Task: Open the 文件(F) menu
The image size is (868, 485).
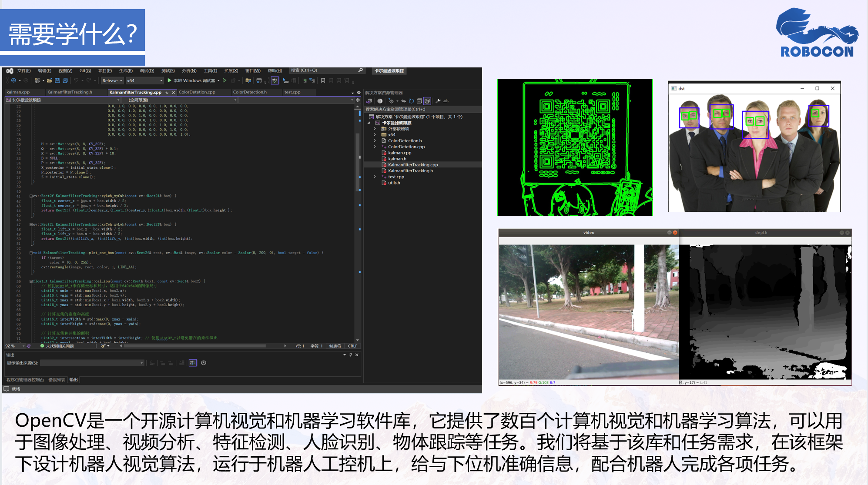Action: pyautogui.click(x=24, y=70)
